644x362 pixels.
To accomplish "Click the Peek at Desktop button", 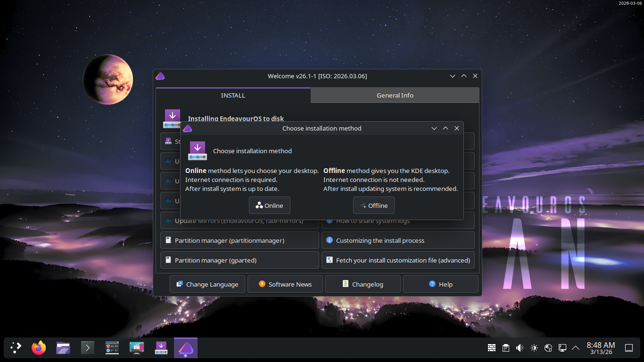I will click(629, 348).
